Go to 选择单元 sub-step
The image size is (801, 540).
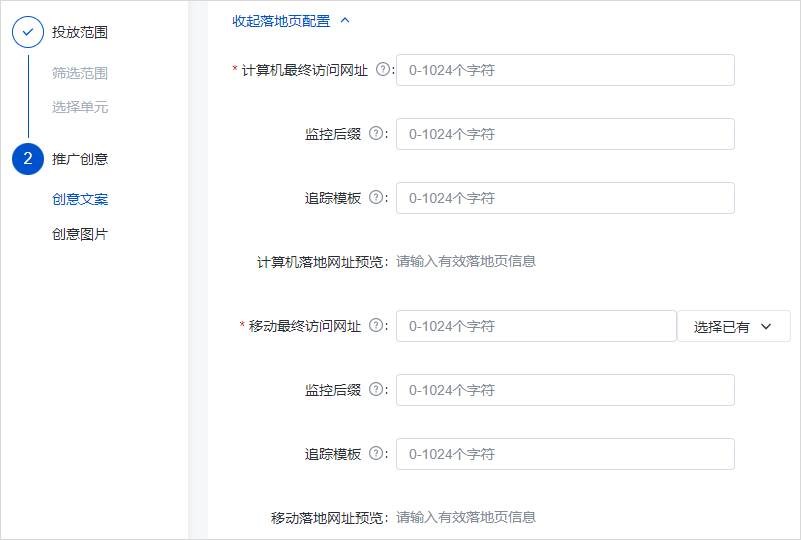tap(80, 107)
